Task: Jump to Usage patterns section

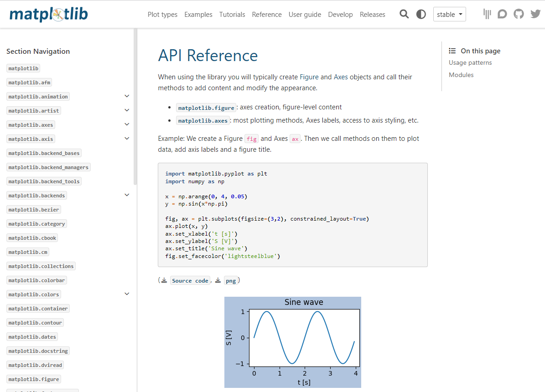Action: 470,62
